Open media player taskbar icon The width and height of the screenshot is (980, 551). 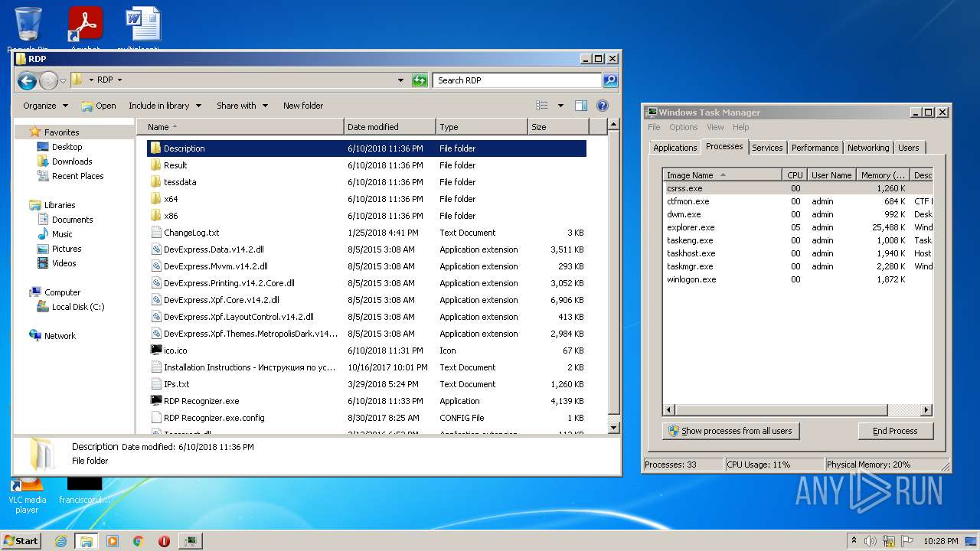pyautogui.click(x=113, y=541)
